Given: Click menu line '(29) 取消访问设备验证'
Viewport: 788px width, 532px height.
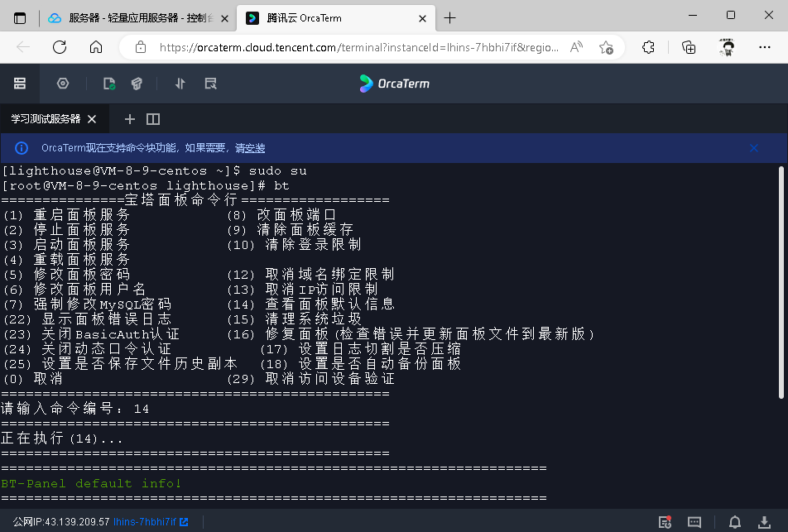Looking at the screenshot, I should tap(310, 379).
